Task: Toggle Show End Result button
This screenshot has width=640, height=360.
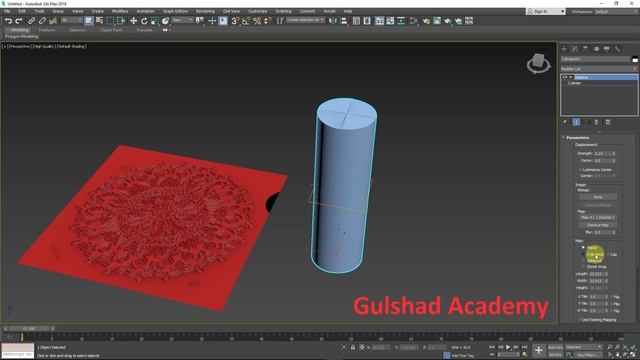Action: [x=576, y=122]
